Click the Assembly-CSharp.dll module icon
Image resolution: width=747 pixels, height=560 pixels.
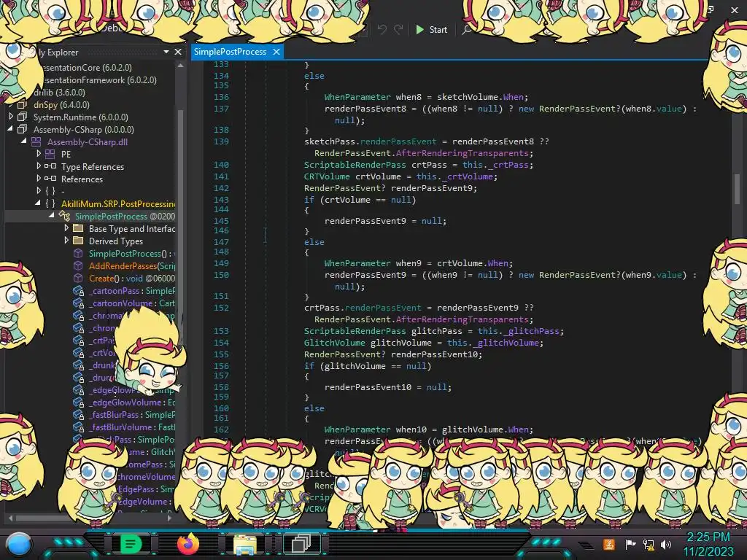tap(36, 141)
